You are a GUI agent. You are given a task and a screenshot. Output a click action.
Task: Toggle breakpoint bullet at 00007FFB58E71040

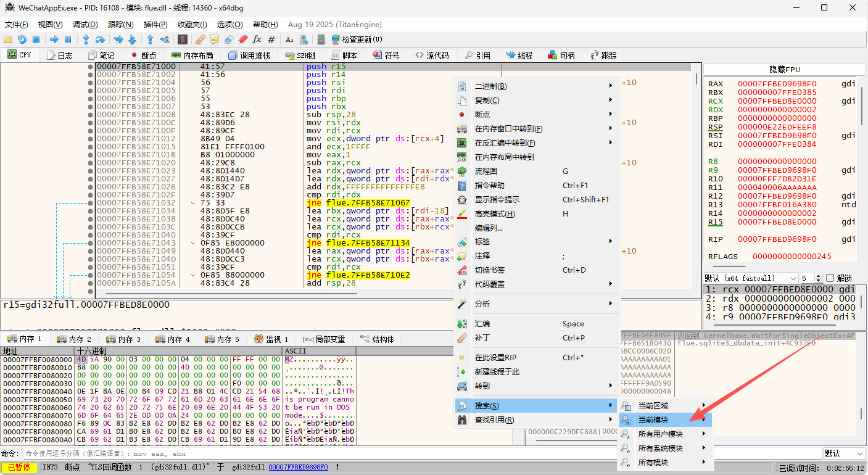pyautogui.click(x=91, y=235)
